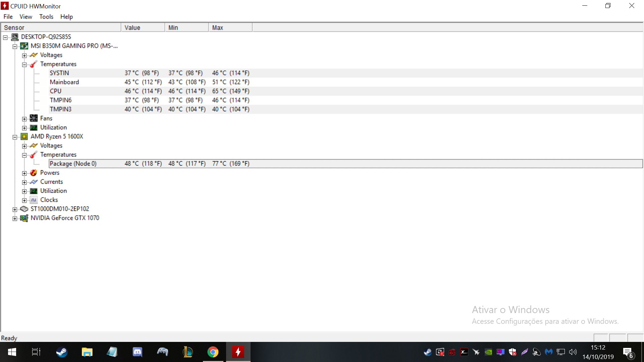Click the thermometer icon of motherboard Temperatures

click(34, 64)
